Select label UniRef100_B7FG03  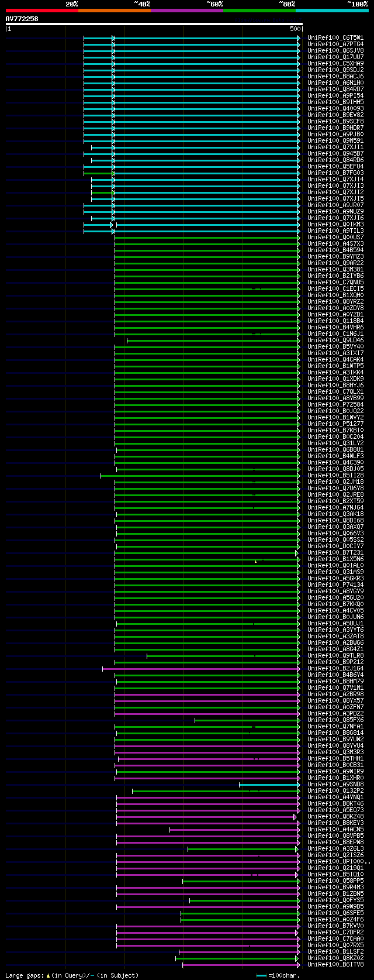point(335,173)
